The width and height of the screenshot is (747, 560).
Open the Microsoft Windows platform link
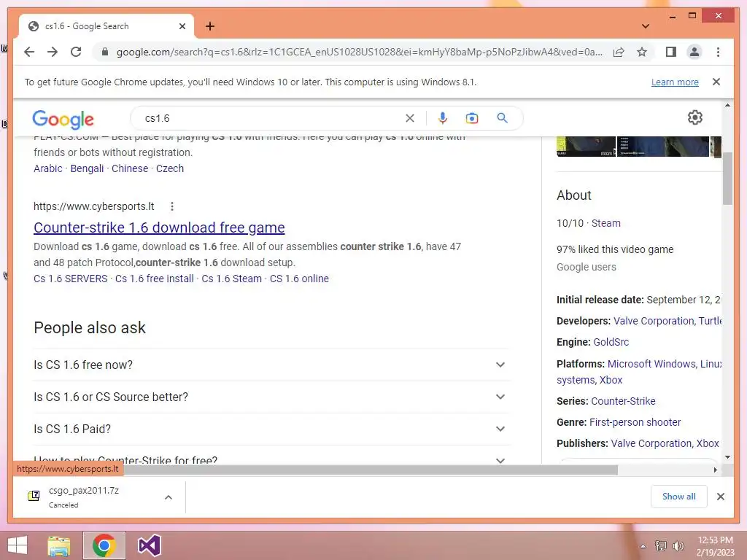tap(651, 364)
